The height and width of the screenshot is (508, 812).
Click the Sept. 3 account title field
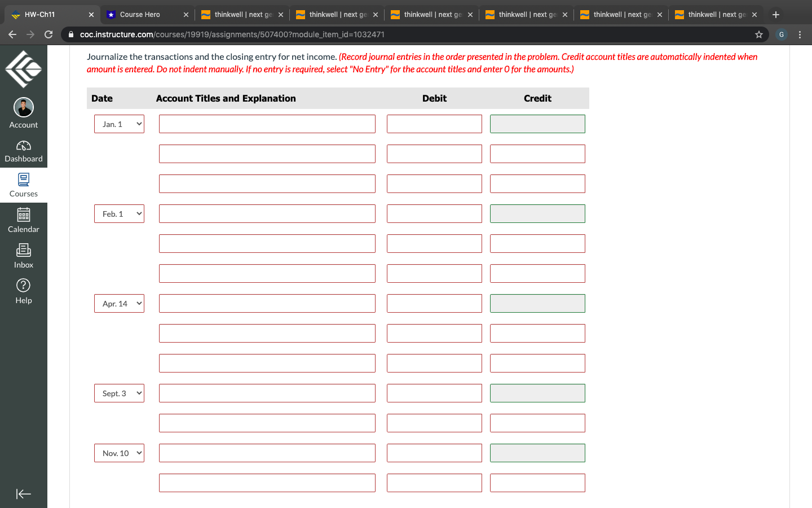tap(267, 393)
